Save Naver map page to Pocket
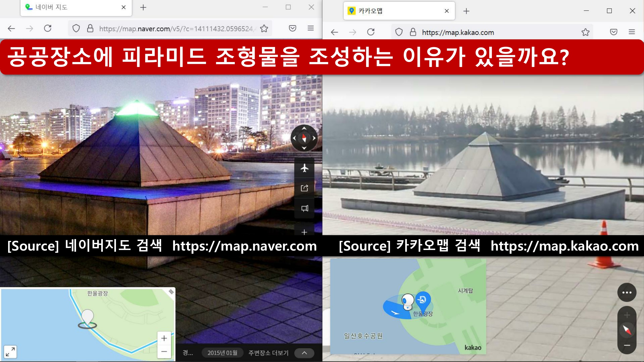Screen dimensions: 644x362 [292, 28]
